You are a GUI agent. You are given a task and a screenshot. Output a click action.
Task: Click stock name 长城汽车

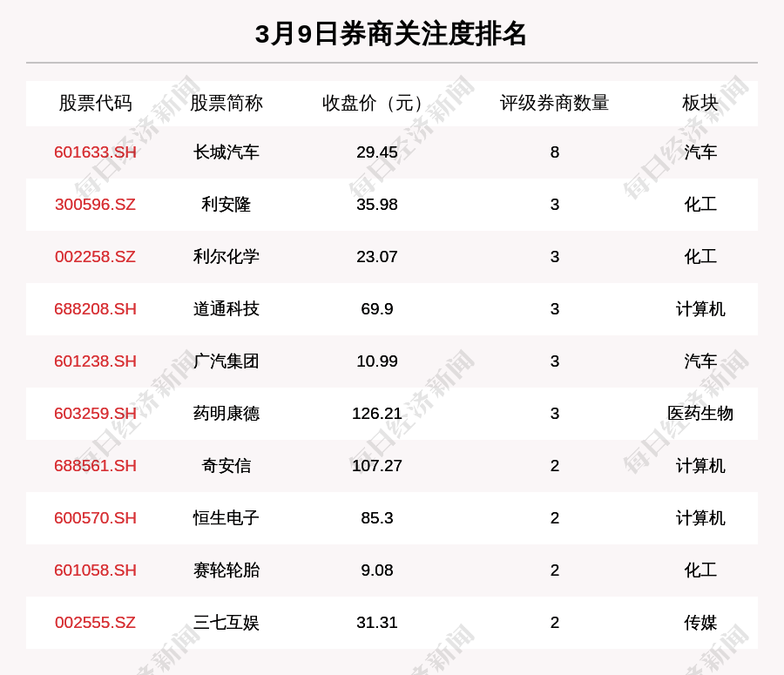coord(226,152)
